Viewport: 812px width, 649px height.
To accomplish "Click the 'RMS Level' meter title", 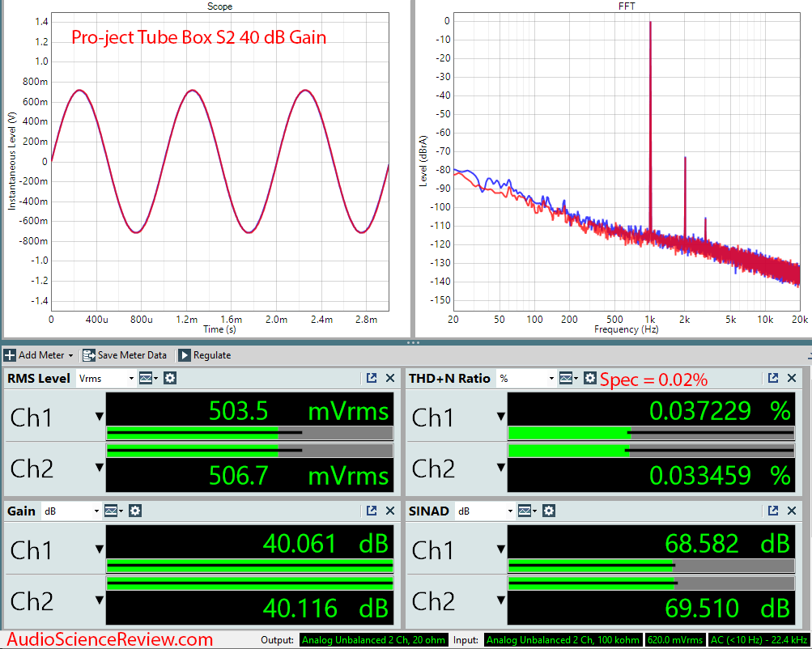I will [39, 379].
